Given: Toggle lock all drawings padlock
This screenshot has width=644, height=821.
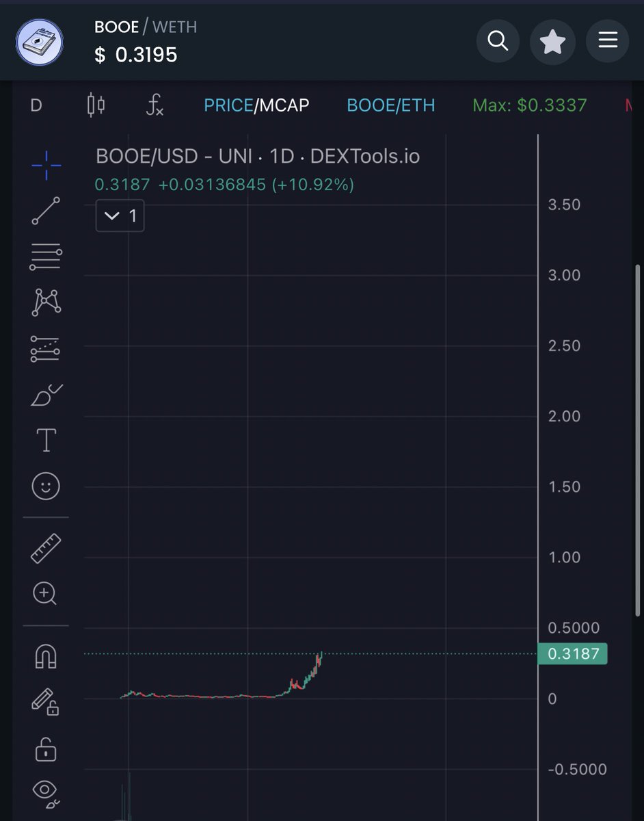Looking at the screenshot, I should point(46,749).
